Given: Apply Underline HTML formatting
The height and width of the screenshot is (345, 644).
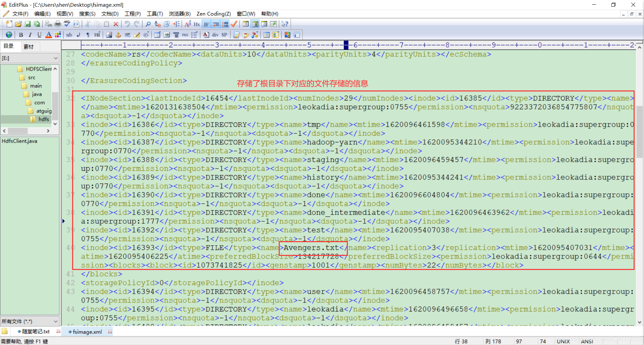Looking at the screenshot, I should click(39, 34).
